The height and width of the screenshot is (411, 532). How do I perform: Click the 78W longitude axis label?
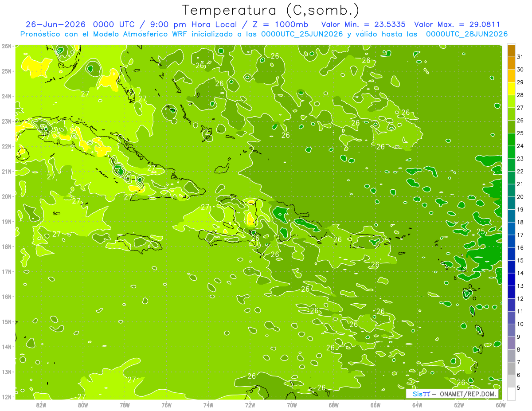point(125,405)
